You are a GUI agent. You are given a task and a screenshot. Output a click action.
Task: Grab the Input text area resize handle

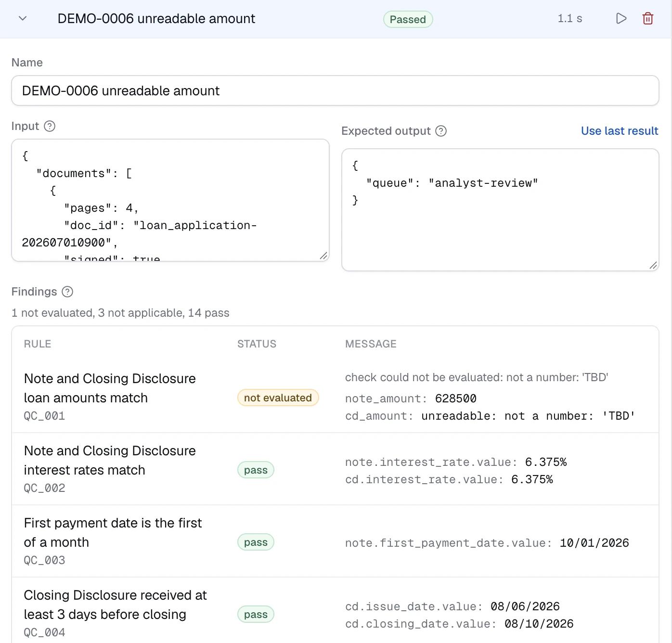pos(323,256)
